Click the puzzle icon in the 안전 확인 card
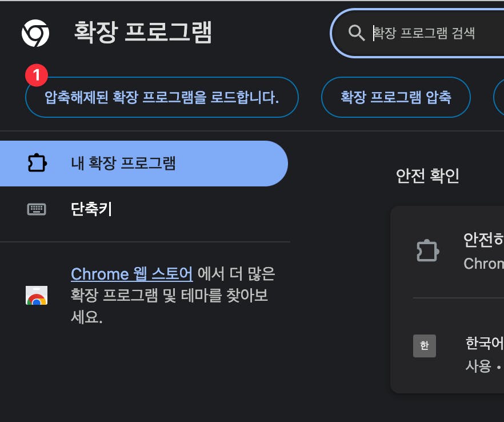The image size is (504, 422). point(427,250)
